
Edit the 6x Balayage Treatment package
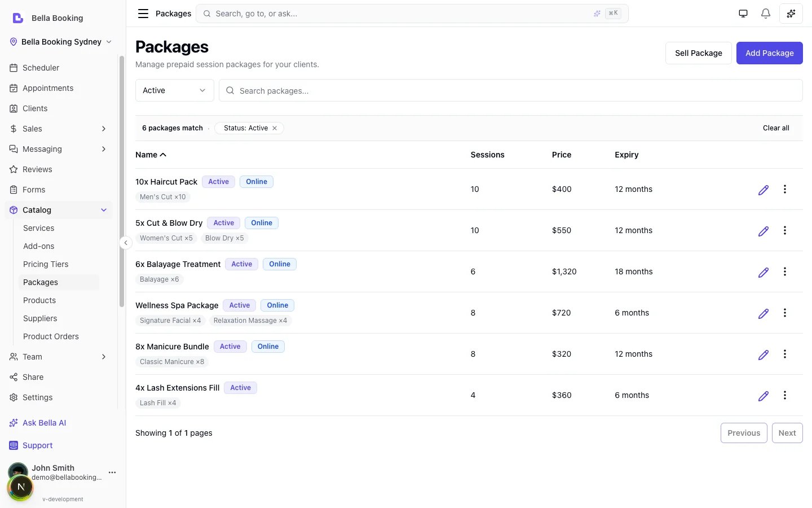[x=763, y=272]
